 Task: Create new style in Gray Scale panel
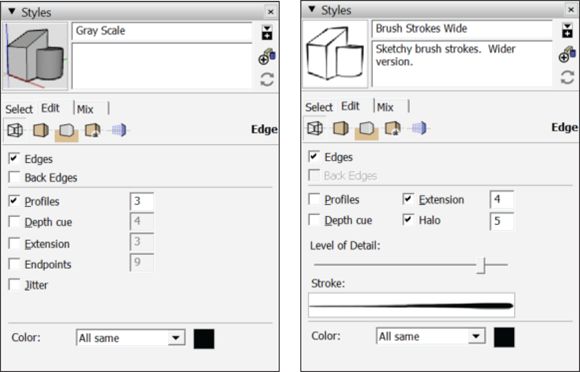pyautogui.click(x=267, y=56)
